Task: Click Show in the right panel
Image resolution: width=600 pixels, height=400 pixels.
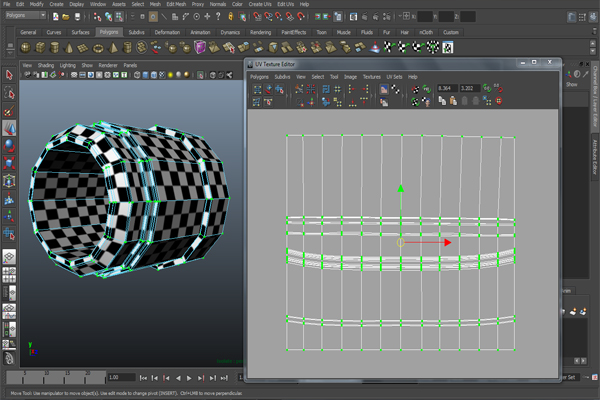Action: click(572, 85)
